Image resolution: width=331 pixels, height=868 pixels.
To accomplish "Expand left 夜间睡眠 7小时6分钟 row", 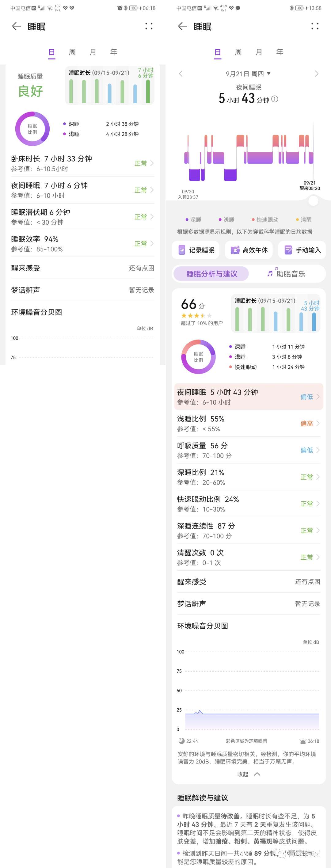I will (x=82, y=190).
